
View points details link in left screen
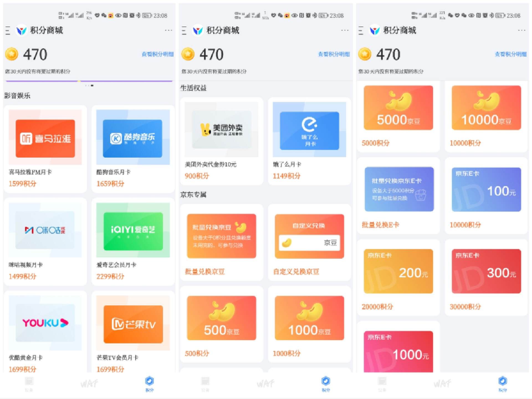[x=158, y=54]
